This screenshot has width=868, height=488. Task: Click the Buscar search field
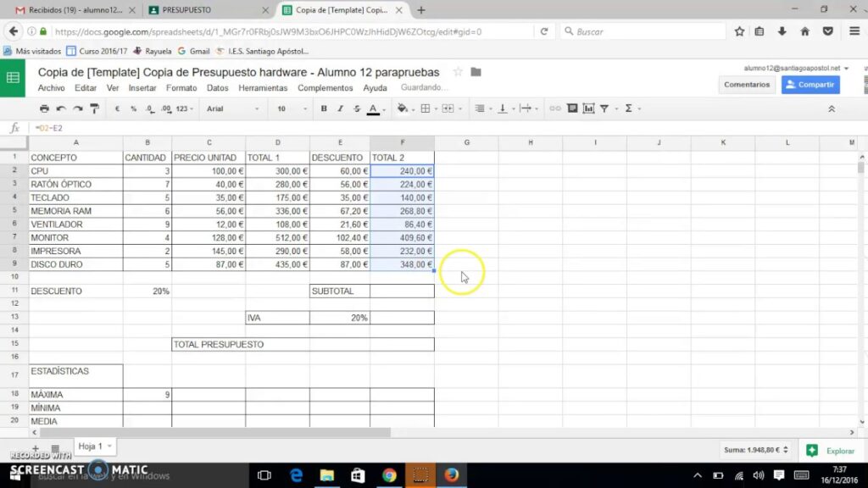click(643, 31)
